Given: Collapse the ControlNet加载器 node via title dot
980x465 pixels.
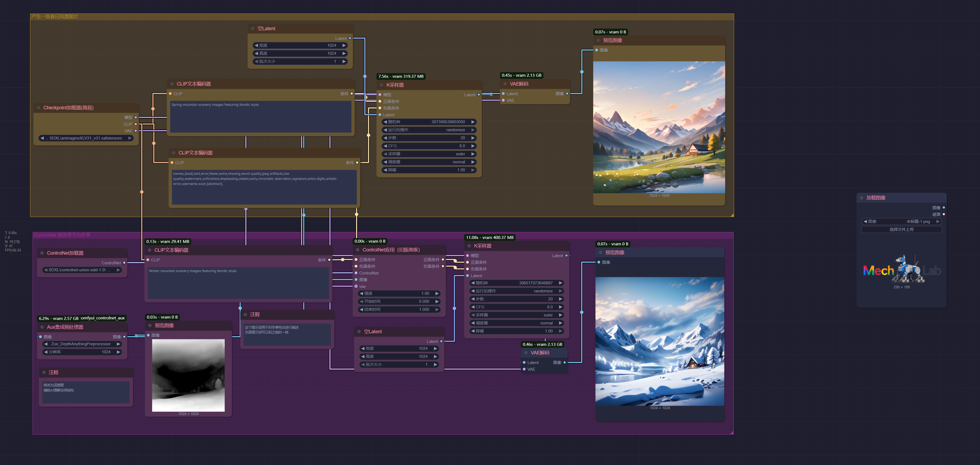Looking at the screenshot, I should 42,253.
